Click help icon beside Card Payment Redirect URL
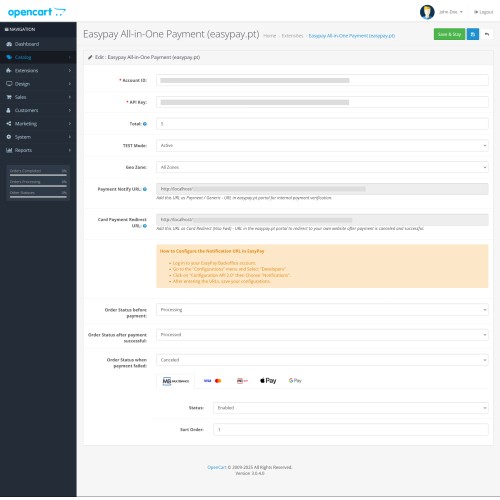This screenshot has height=500, width=500. click(145, 226)
